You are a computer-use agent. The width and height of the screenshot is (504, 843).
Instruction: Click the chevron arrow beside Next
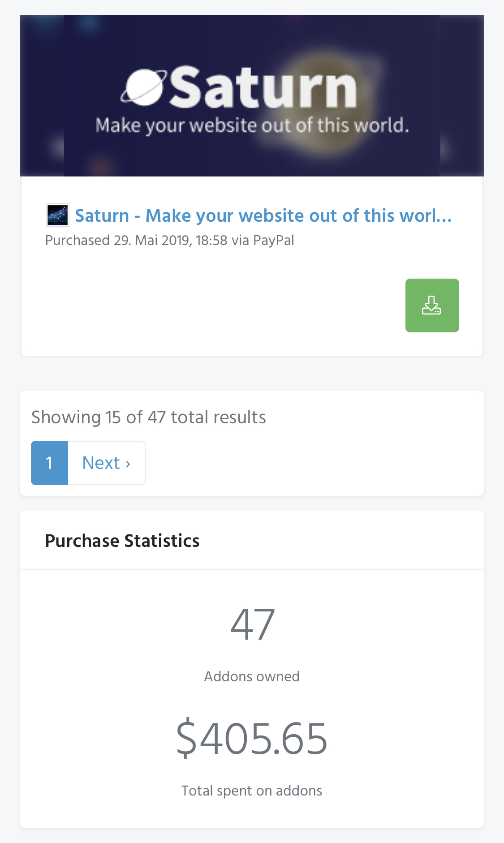[x=128, y=464]
